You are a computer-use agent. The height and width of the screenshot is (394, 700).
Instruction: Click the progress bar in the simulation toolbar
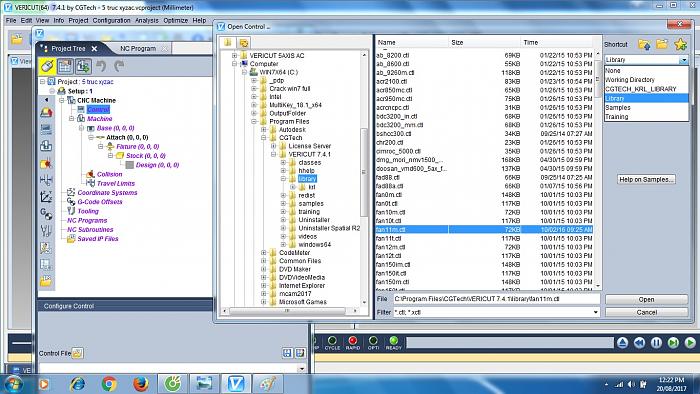point(510,343)
